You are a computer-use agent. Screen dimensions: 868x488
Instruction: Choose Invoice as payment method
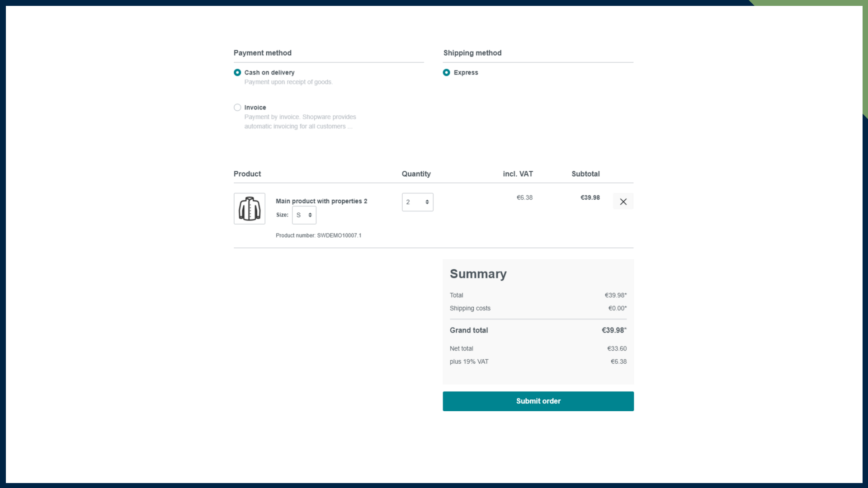tap(237, 107)
